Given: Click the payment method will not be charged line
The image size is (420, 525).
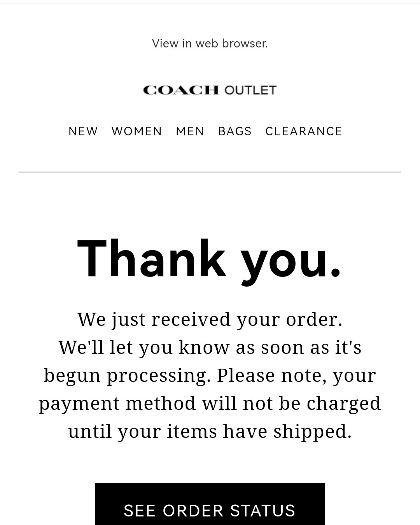Looking at the screenshot, I should coord(210,404).
